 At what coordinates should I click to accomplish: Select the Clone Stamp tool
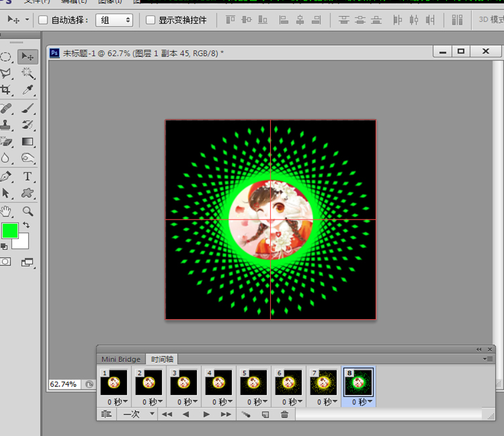point(6,125)
